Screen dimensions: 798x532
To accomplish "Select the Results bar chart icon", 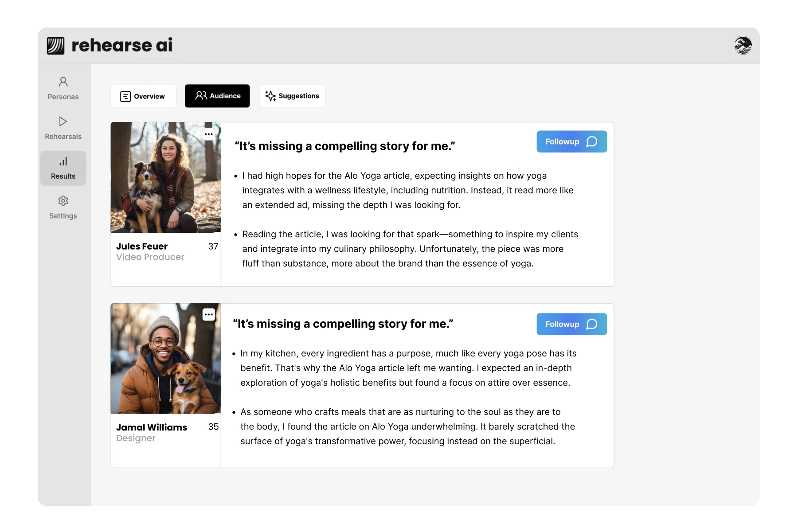I will tap(63, 162).
